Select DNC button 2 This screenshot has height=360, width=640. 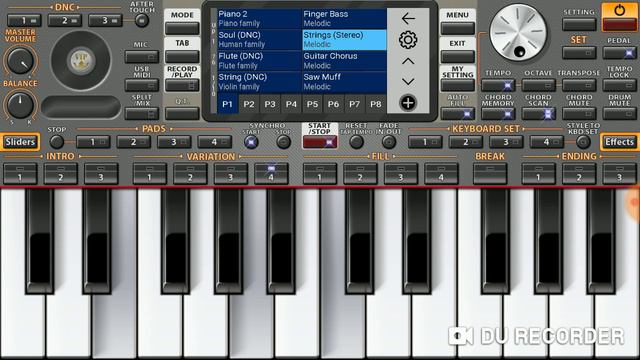click(x=64, y=20)
